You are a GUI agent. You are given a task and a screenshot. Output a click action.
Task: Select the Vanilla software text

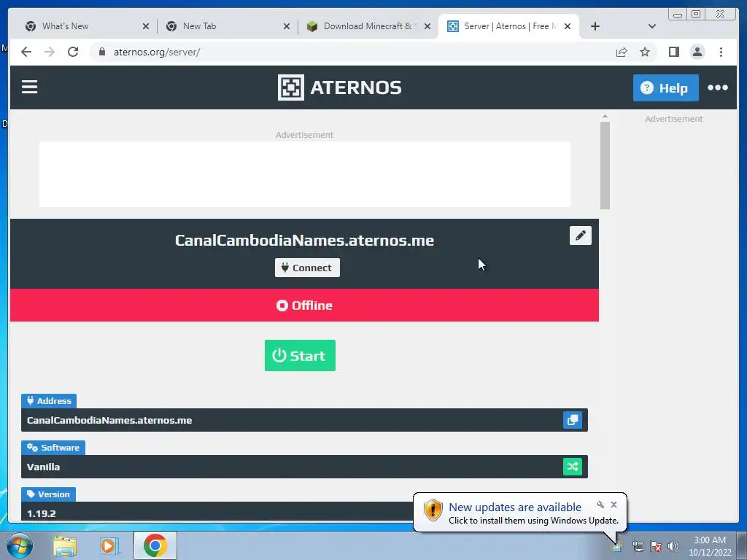pyautogui.click(x=43, y=467)
